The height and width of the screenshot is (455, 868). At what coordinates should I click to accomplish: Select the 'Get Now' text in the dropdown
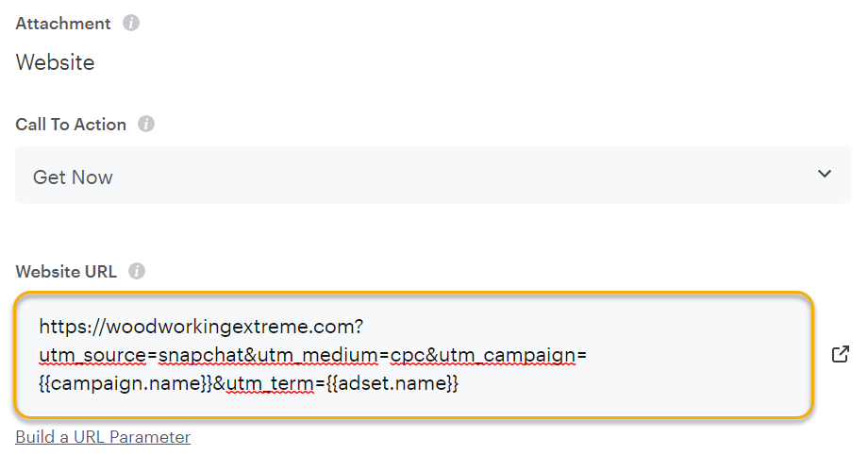(x=73, y=177)
